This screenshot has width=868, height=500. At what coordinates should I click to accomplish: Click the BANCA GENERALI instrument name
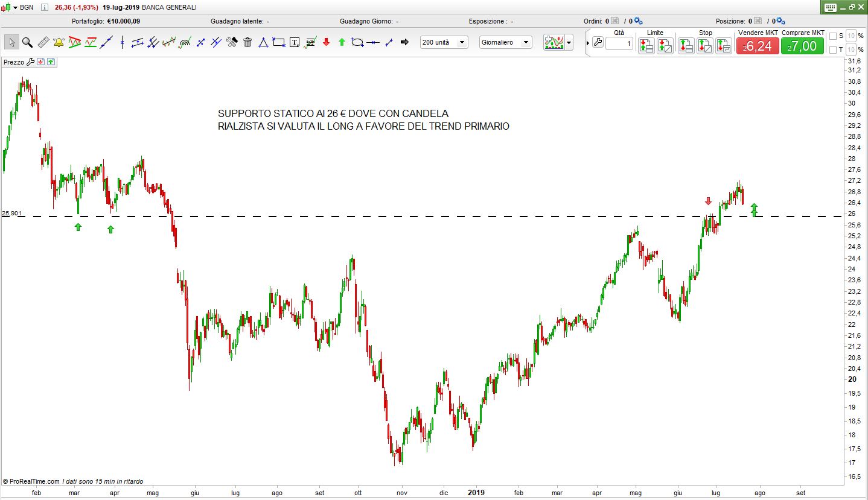point(169,7)
